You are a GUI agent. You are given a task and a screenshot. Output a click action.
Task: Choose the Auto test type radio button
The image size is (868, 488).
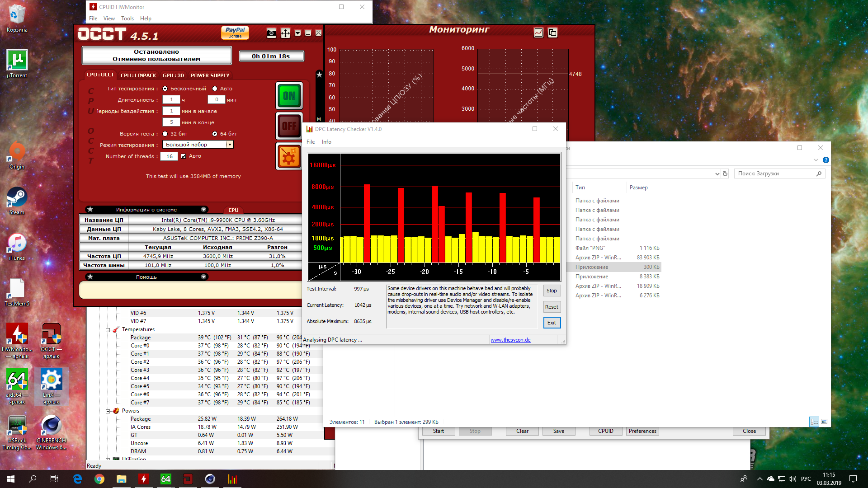(215, 89)
